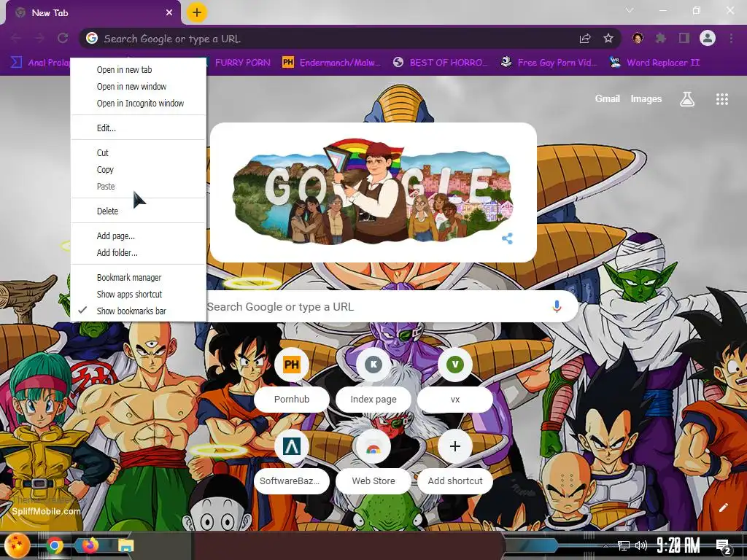747x560 pixels.
Task: Open the Word Replacer II bookmark
Action: pos(654,63)
